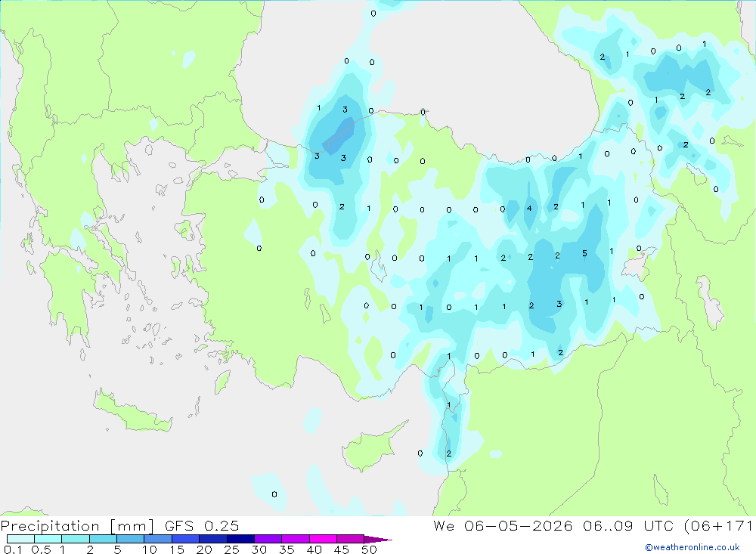
Task: Click the '30' legend scale label
Action: pyautogui.click(x=259, y=549)
